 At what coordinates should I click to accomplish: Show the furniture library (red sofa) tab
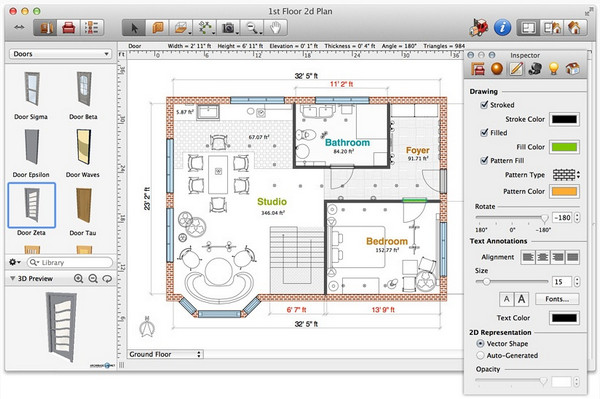[x=68, y=28]
